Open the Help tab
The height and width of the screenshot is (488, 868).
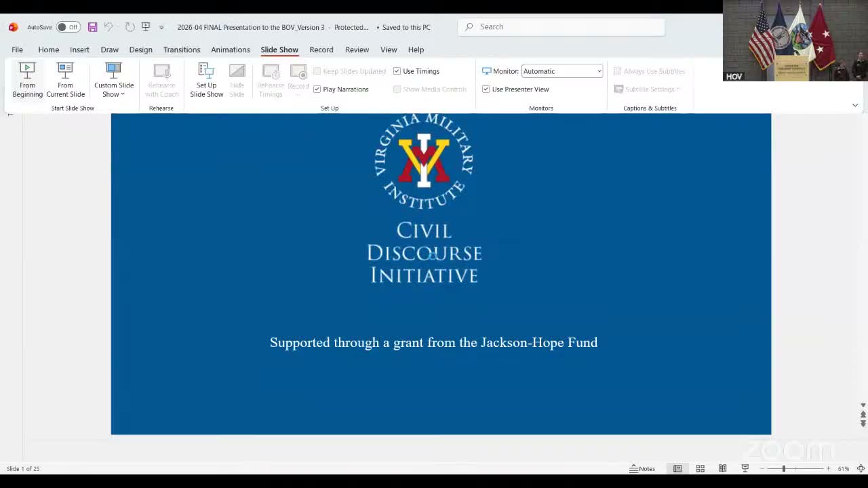[416, 49]
